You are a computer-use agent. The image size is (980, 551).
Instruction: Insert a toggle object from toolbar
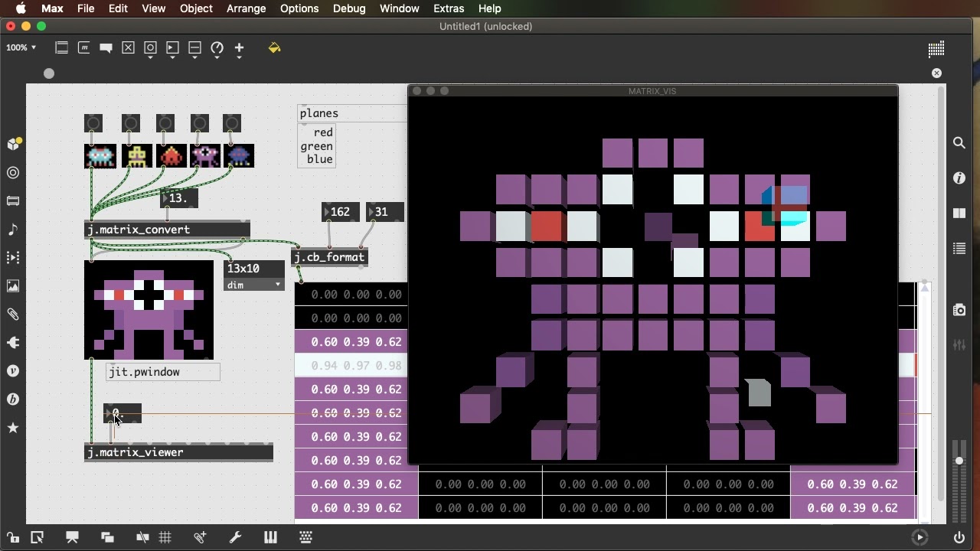pos(129,48)
